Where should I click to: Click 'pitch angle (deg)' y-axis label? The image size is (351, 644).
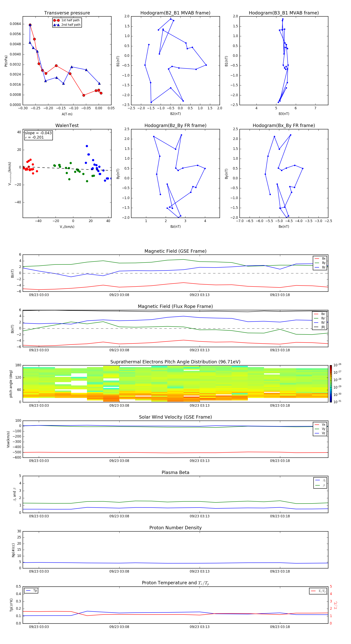(x=11, y=383)
